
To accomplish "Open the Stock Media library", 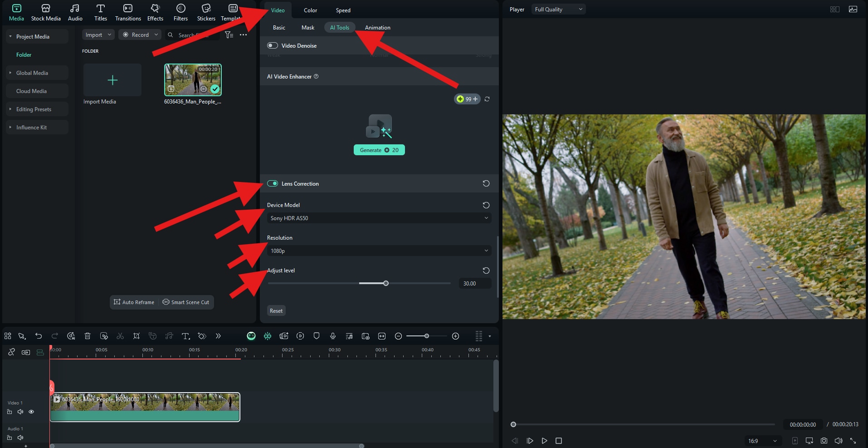I will (46, 12).
